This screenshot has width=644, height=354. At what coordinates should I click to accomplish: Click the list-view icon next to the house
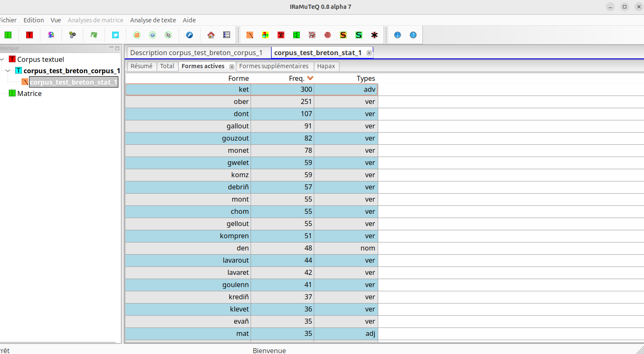pyautogui.click(x=227, y=35)
